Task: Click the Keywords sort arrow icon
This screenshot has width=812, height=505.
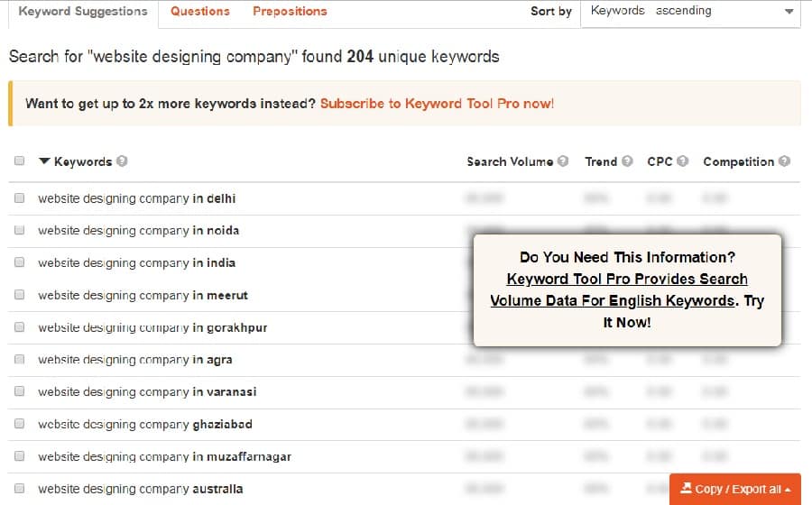Action: 43,162
